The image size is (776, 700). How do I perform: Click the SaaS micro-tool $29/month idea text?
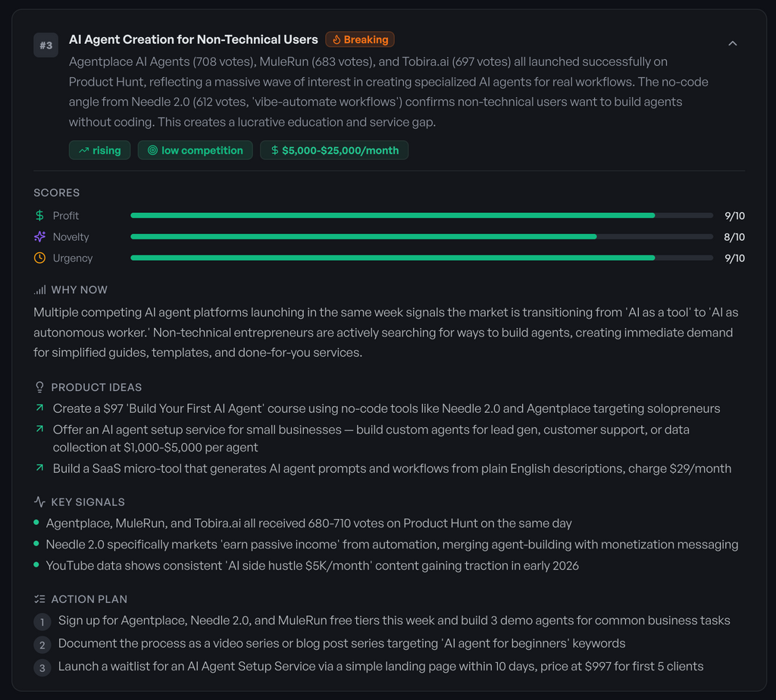392,468
